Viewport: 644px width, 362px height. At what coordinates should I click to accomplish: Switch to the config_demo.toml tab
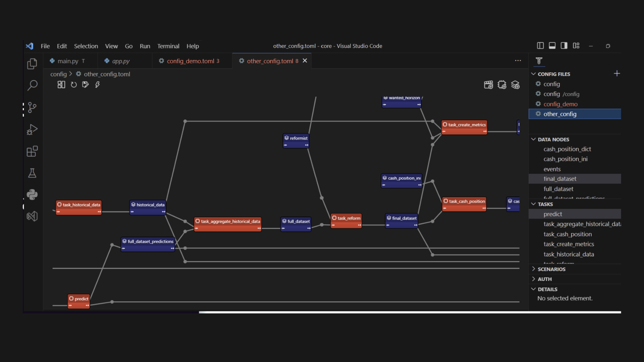[190, 61]
